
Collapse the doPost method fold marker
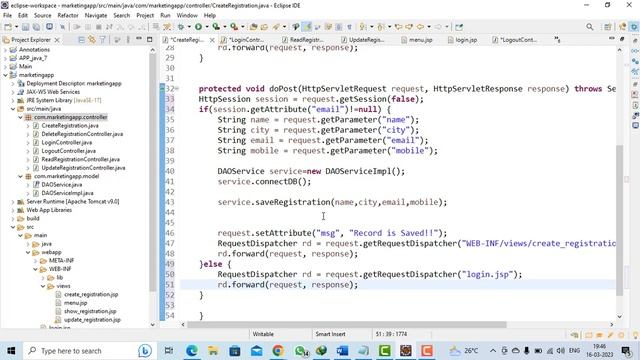pos(178,89)
